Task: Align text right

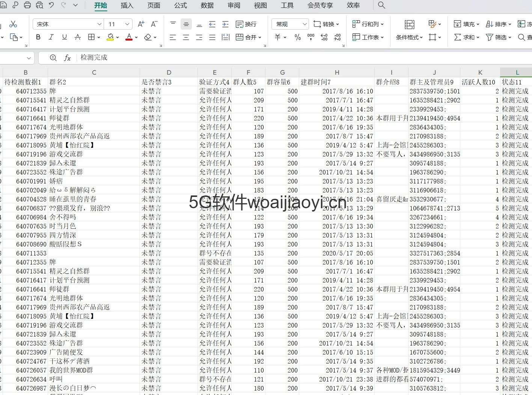Action: (199, 37)
